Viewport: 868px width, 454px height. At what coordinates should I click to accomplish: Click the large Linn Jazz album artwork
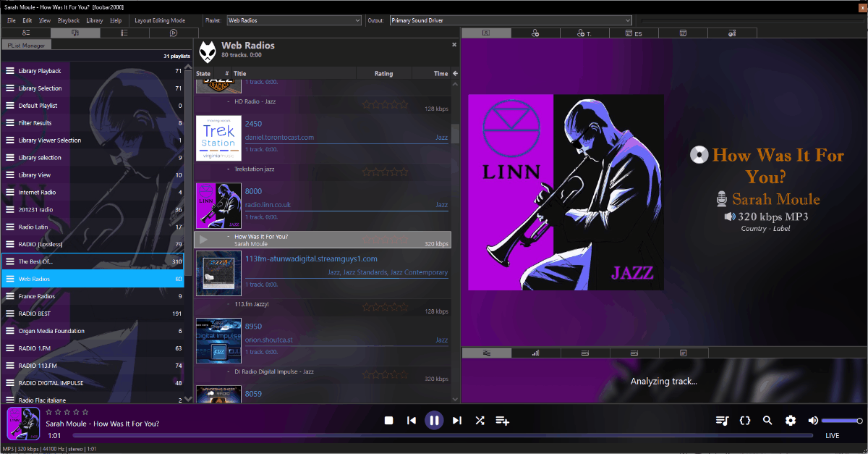[x=566, y=193]
